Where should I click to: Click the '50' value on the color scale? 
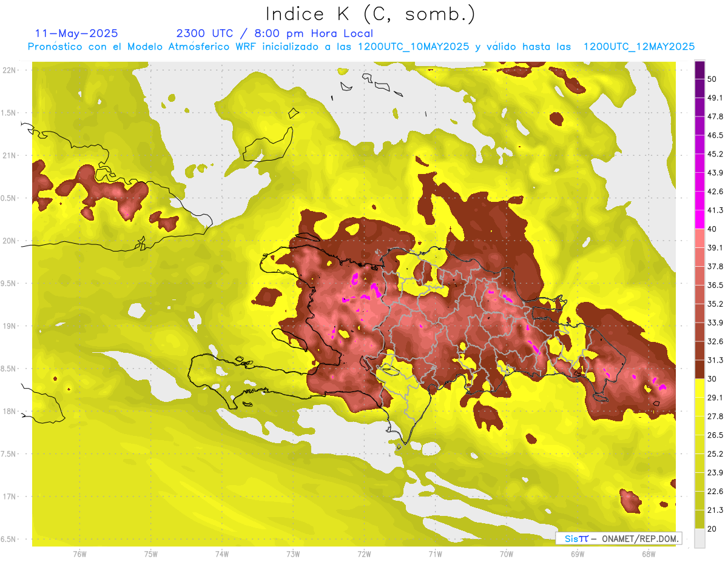pyautogui.click(x=712, y=79)
